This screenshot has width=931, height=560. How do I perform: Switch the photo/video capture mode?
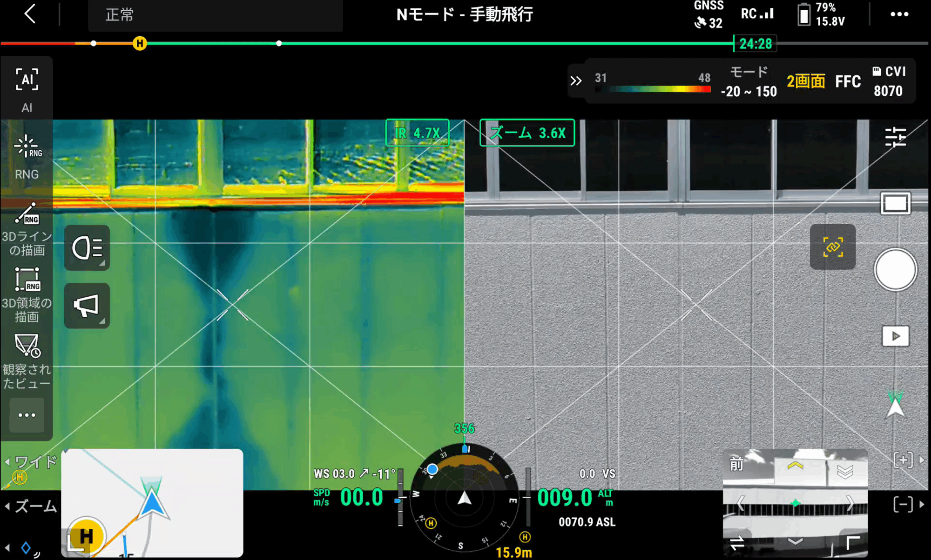[x=895, y=203]
